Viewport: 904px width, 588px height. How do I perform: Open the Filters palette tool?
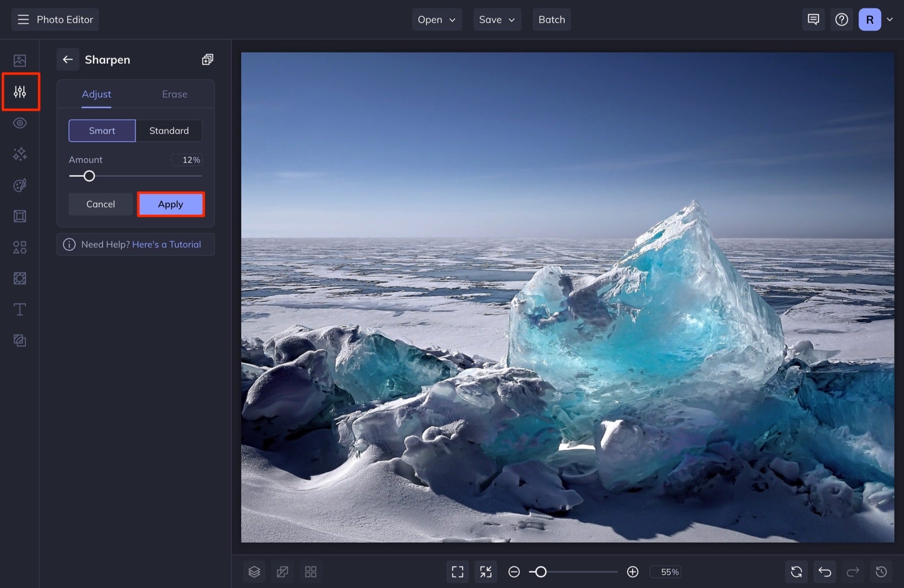coord(20,185)
